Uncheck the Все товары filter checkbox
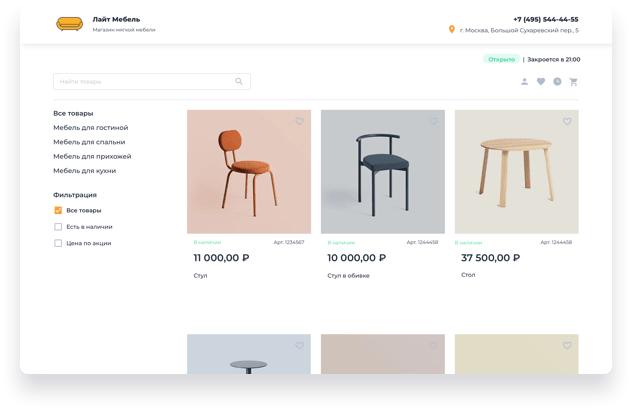Screen dimensions: 632x410 58,210
